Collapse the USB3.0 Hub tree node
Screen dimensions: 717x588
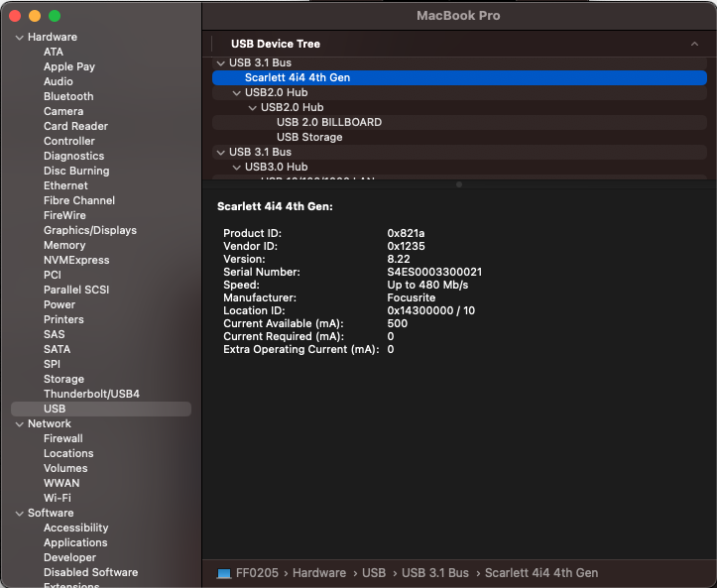(x=237, y=168)
